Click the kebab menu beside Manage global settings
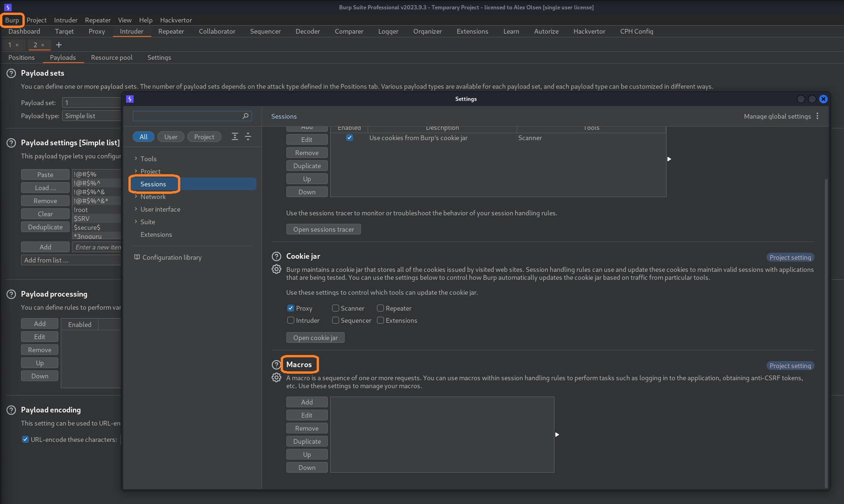 click(x=817, y=116)
